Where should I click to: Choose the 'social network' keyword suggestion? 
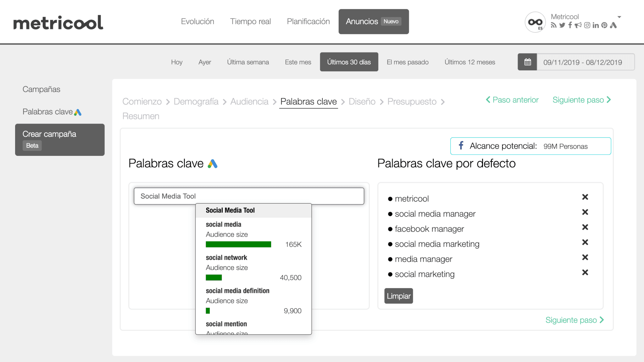pos(253,267)
